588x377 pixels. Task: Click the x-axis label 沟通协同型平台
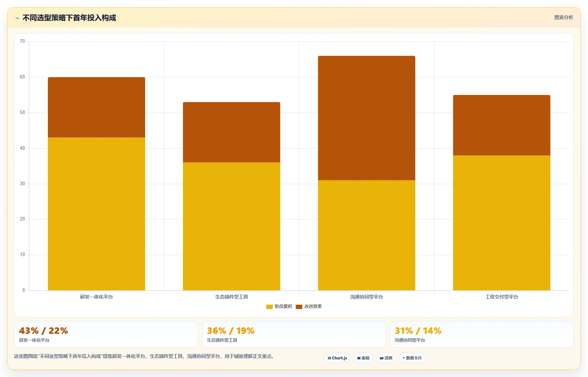(367, 297)
